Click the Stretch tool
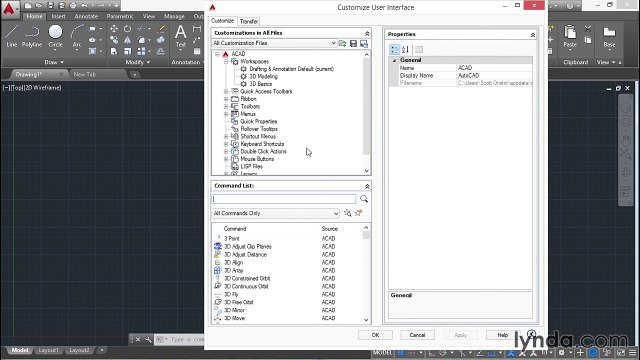Viewport: 640px width, 360px height. click(114, 51)
